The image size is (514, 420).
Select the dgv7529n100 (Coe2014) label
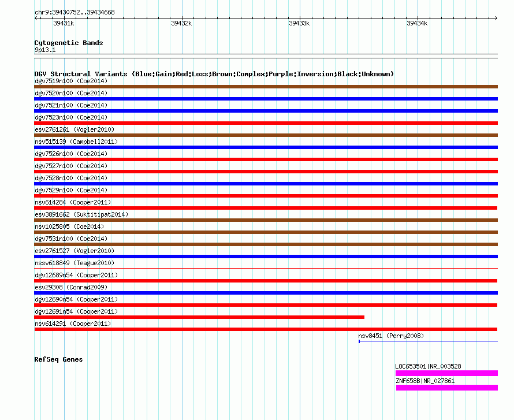point(71,190)
